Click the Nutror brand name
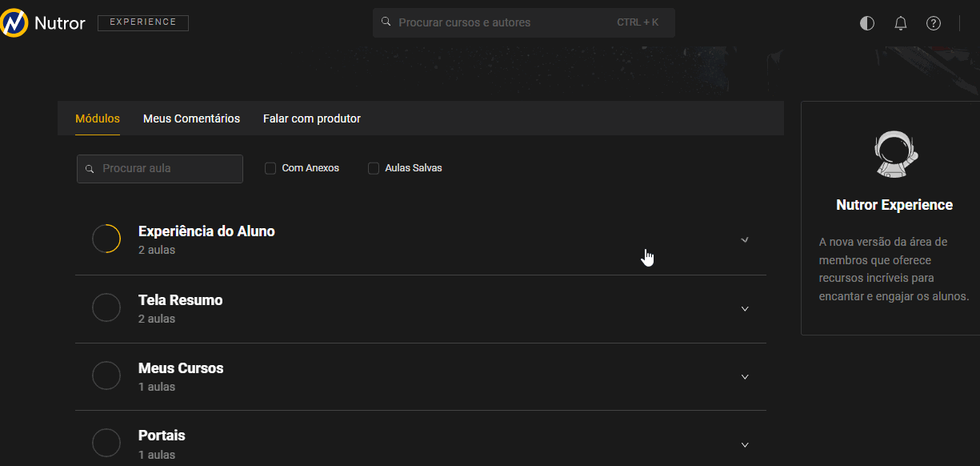 coord(60,23)
